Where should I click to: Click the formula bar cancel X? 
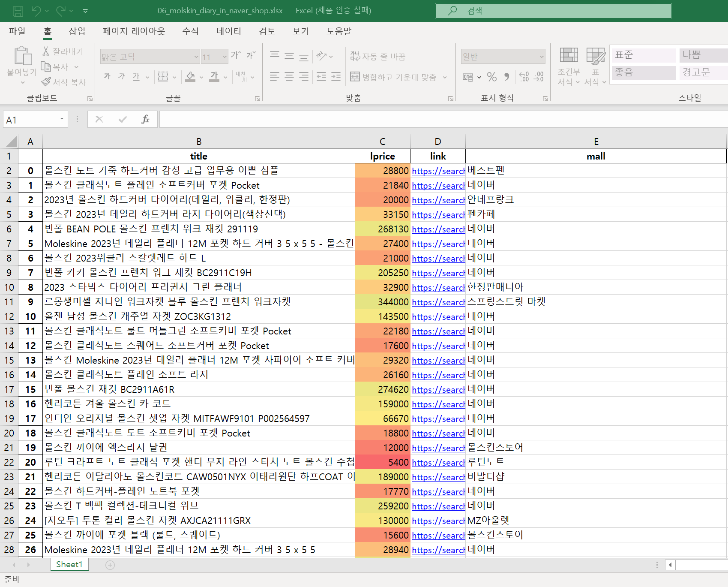[x=99, y=119]
